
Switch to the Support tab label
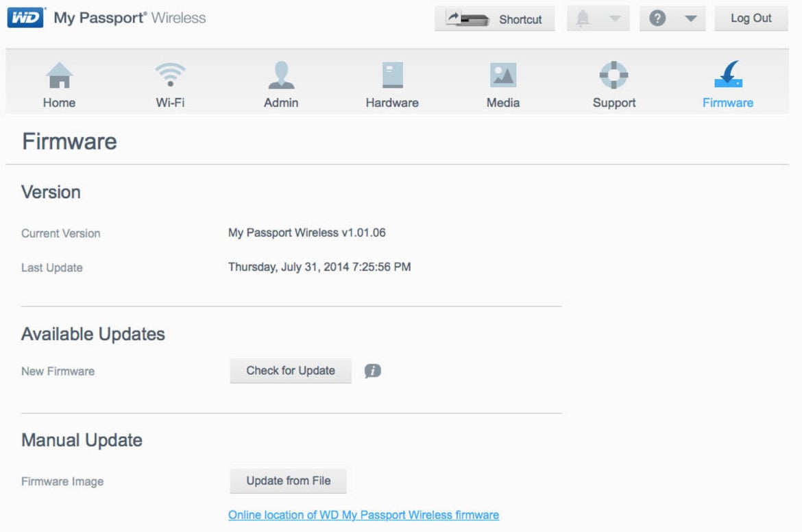[x=614, y=103]
